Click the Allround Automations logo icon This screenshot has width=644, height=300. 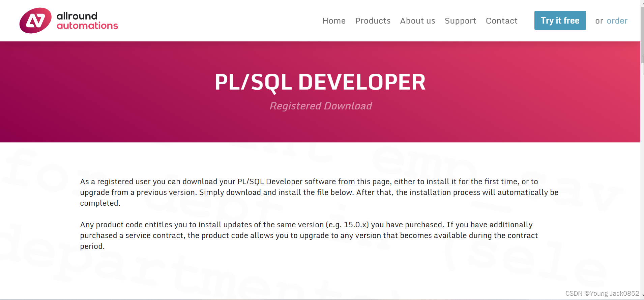[x=35, y=21]
